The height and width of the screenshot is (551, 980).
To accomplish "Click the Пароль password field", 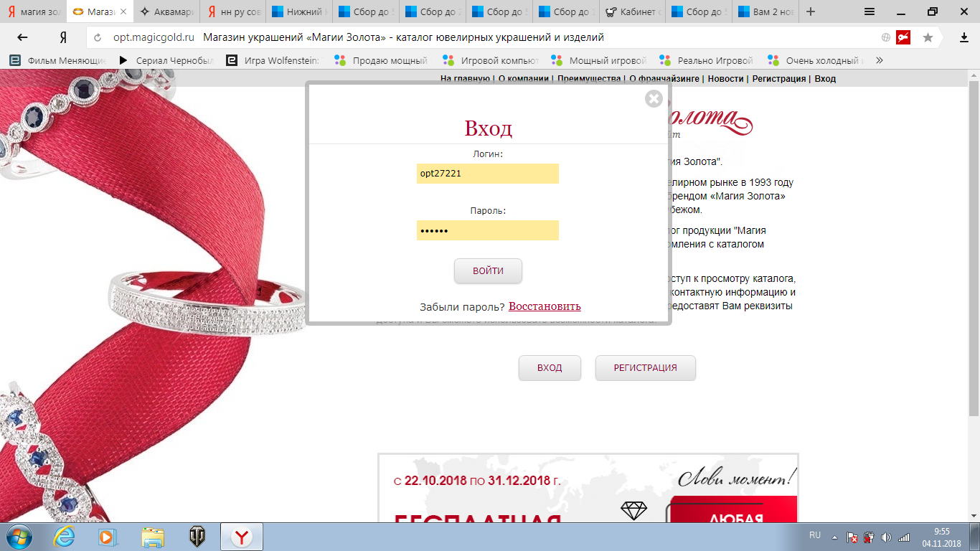I will 487,230.
